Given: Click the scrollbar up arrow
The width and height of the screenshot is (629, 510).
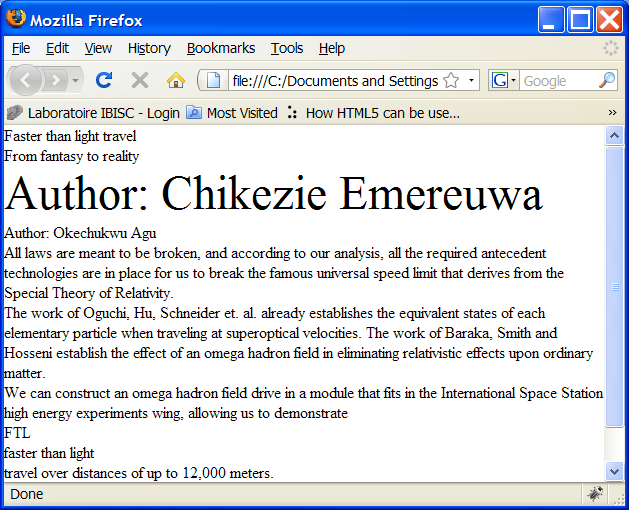Looking at the screenshot, I should click(x=614, y=136).
